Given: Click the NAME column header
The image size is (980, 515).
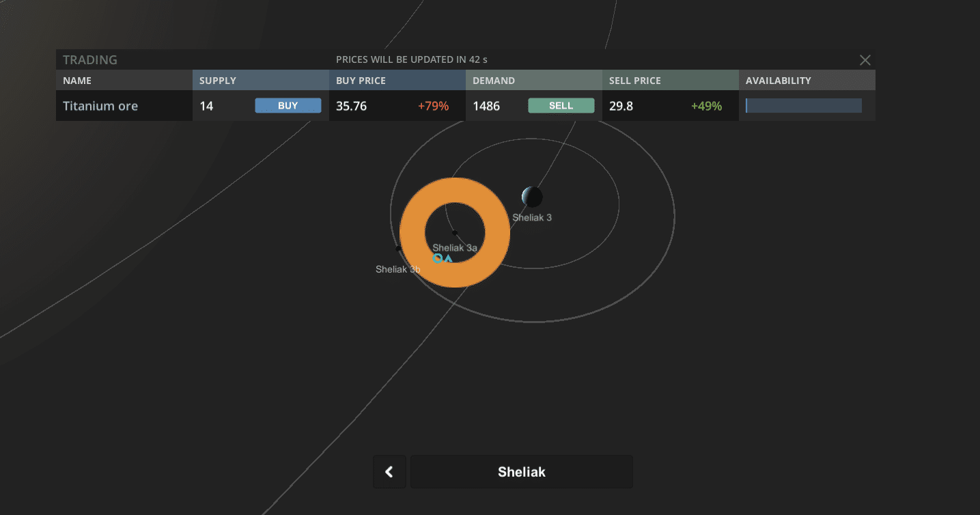Looking at the screenshot, I should coord(124,81).
